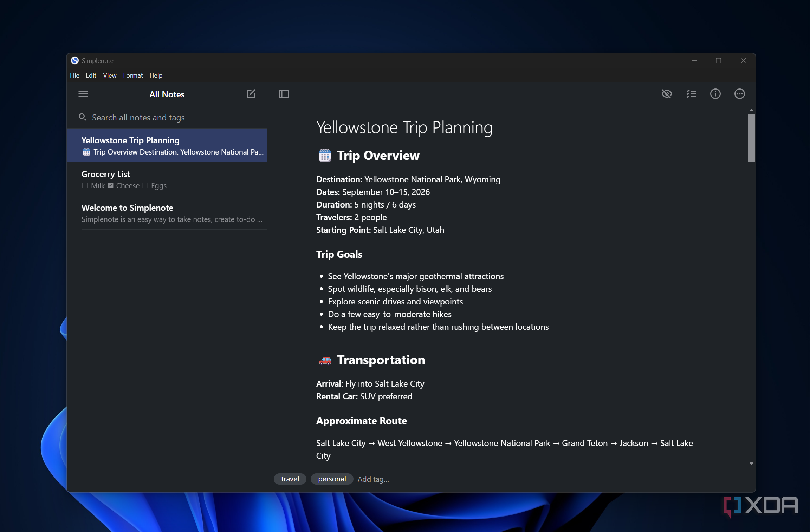Close the Simplenote window
Image resolution: width=810 pixels, height=532 pixels.
743,60
